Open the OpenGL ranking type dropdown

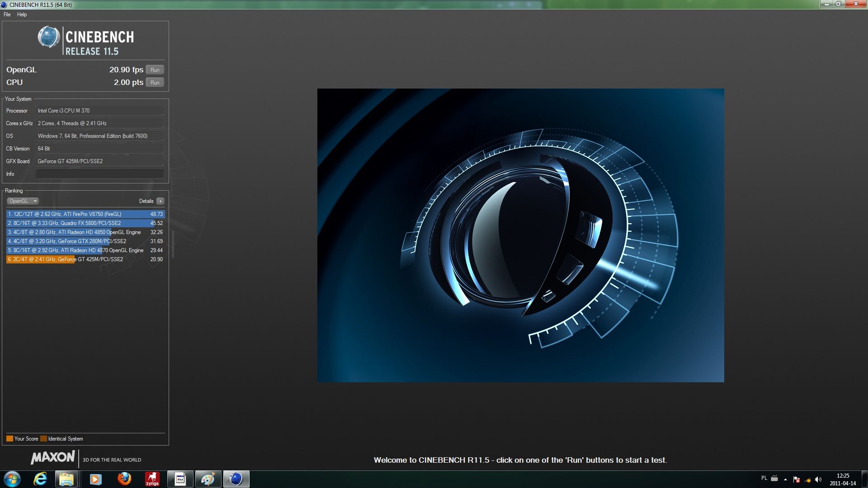(23, 201)
